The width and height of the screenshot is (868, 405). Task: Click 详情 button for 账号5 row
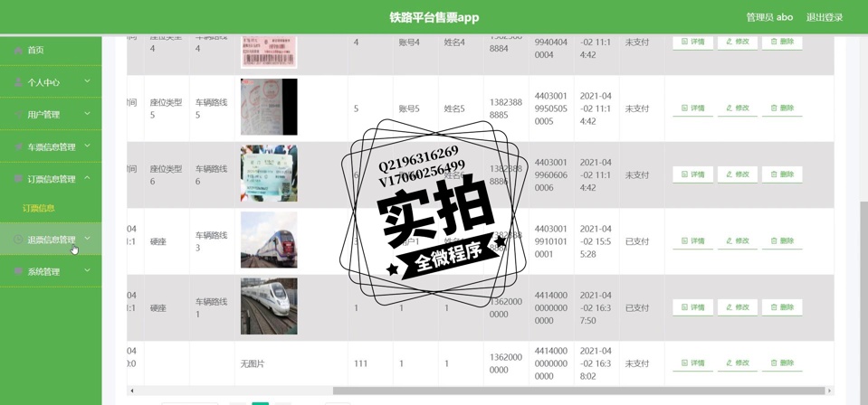pyautogui.click(x=692, y=108)
